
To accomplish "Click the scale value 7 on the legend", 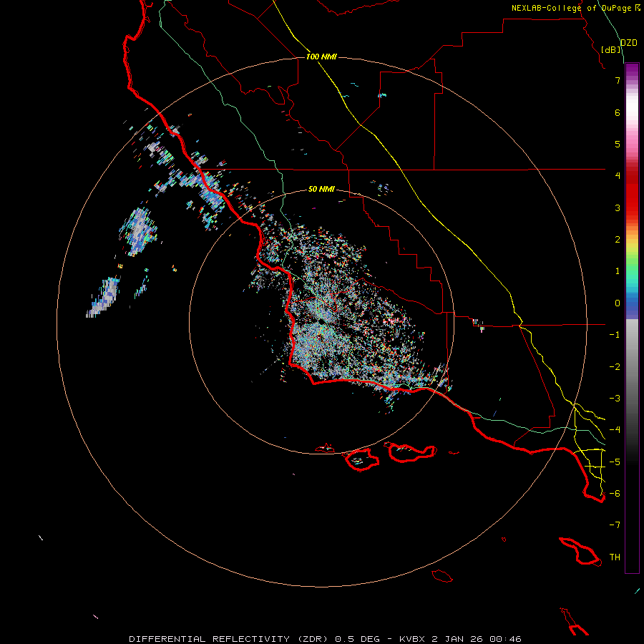I will pos(618,80).
